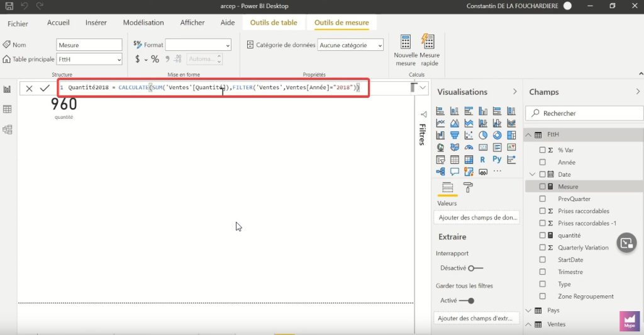Choose the Area chart visual
The height and width of the screenshot is (335, 644).
pyautogui.click(x=454, y=123)
